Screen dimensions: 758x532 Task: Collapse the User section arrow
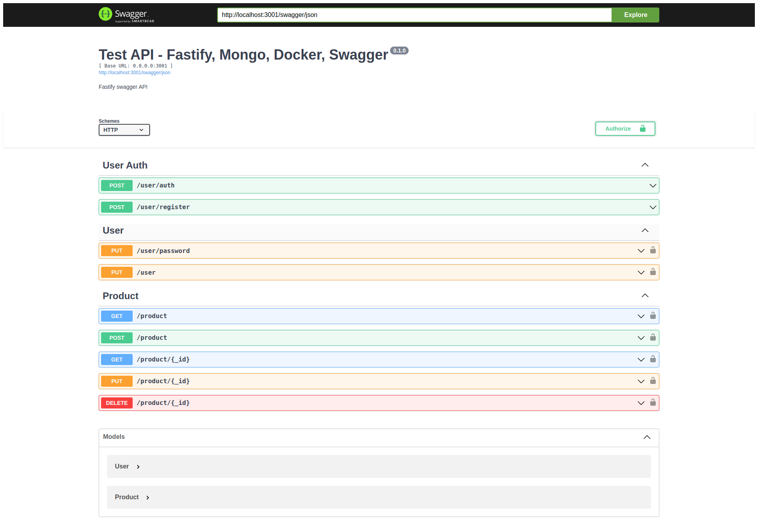coord(645,230)
